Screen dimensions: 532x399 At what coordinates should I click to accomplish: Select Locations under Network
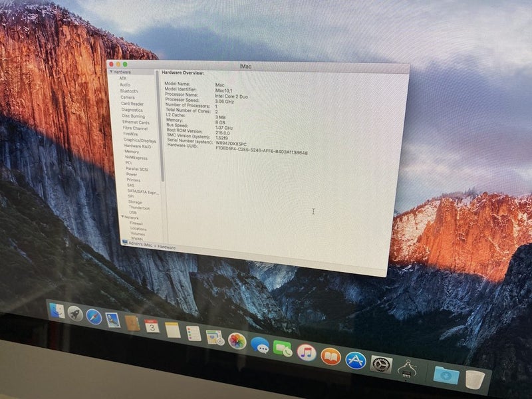tap(138, 229)
